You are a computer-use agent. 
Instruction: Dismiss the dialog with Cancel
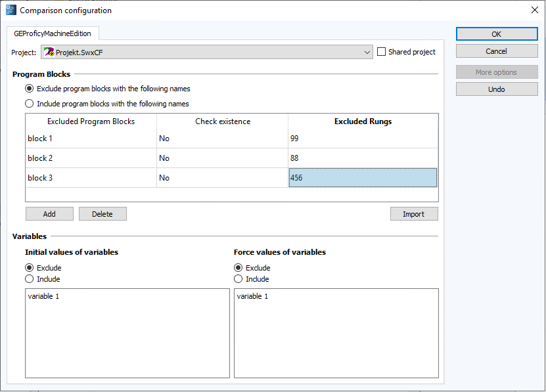tap(497, 51)
